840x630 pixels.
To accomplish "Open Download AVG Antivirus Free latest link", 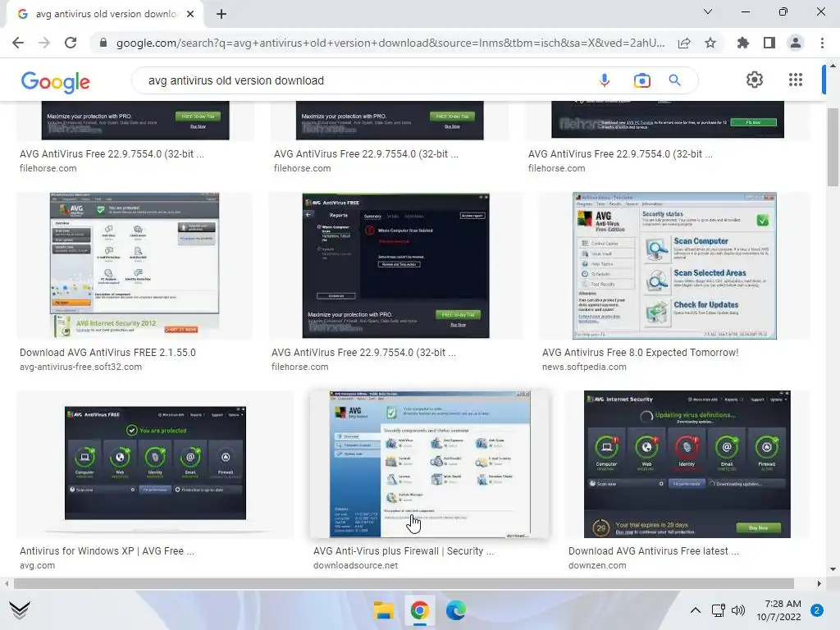I will [654, 550].
